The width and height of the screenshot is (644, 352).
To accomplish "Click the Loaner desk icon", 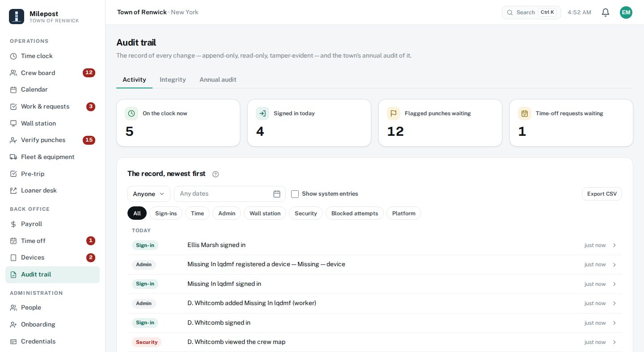I will (13, 191).
